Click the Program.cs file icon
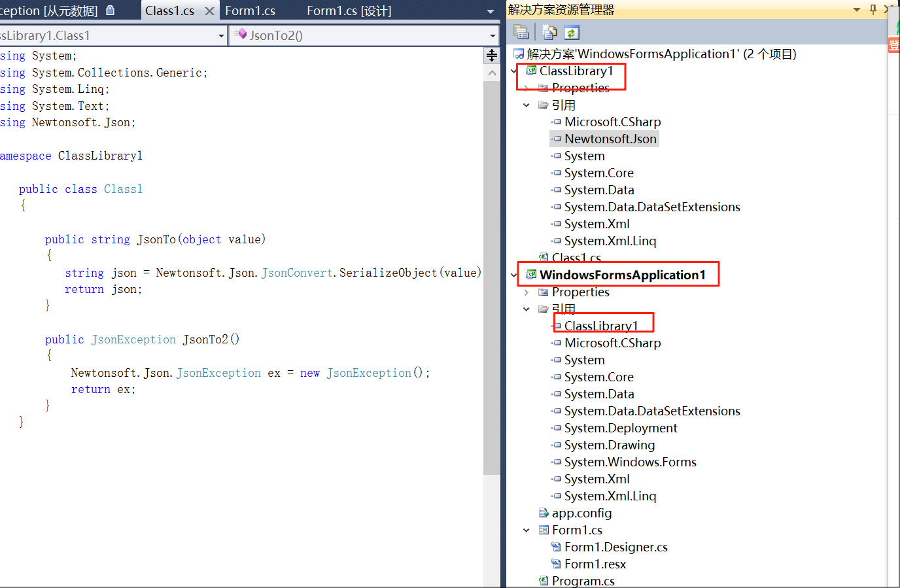Screen dimensions: 900x588 tap(544, 581)
